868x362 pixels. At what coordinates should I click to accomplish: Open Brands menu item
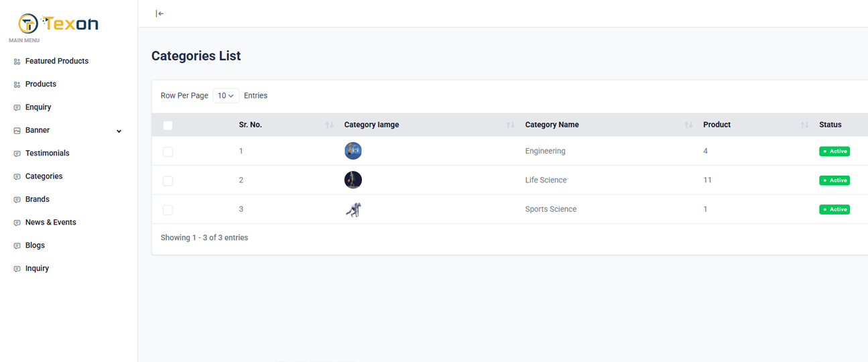(38, 199)
